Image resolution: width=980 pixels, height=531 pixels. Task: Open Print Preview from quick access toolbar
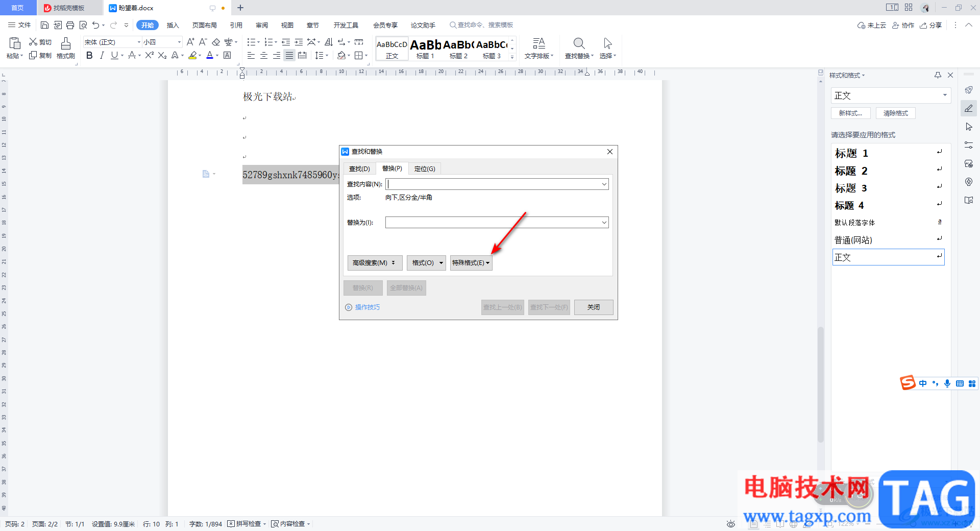[x=83, y=25]
